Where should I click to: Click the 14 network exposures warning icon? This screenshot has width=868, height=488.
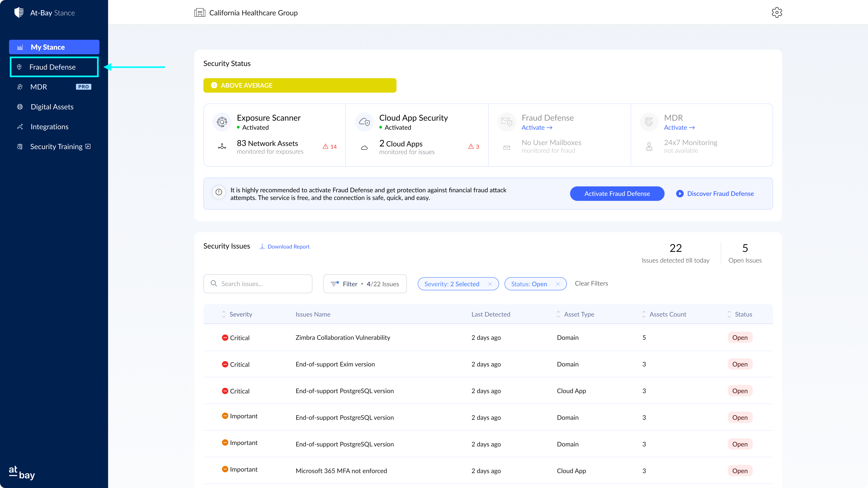[x=325, y=146]
